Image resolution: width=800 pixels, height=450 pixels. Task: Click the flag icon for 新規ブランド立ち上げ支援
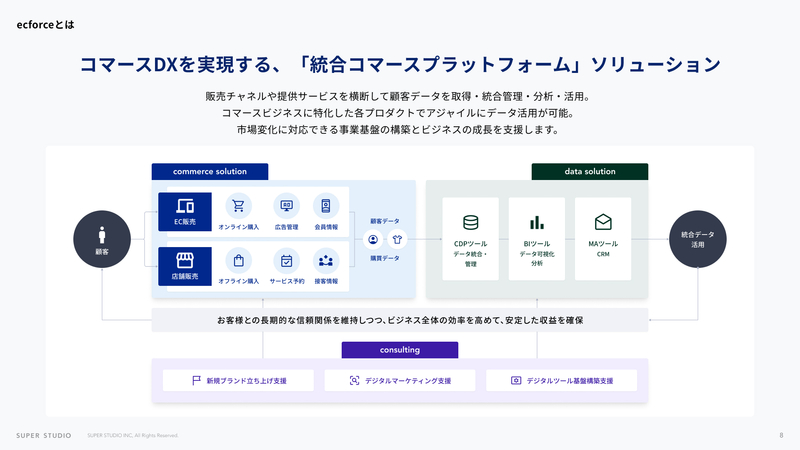click(196, 381)
